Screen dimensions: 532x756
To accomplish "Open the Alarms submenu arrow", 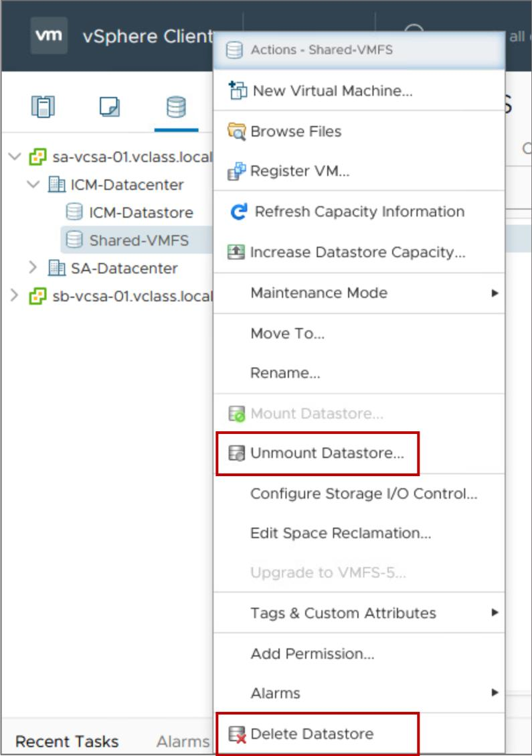I will pos(495,692).
